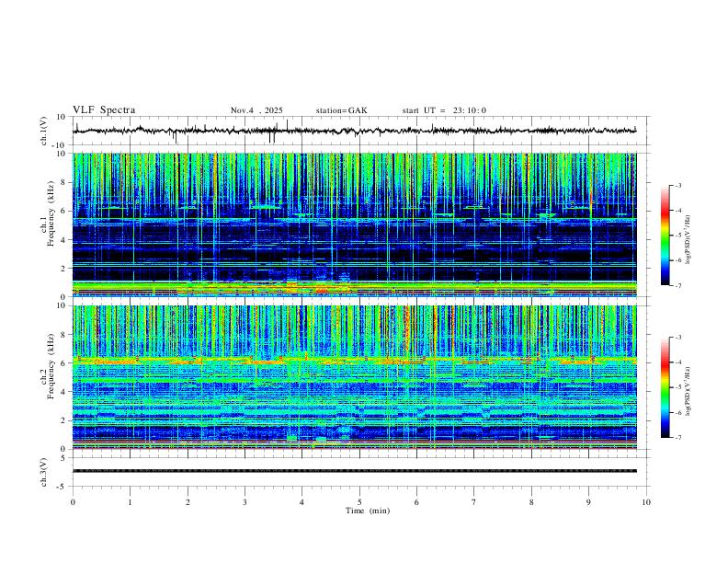Screen dimensions: 728x563
Task: Click the 'ch.3(V)' axis label
Action: click(44, 472)
